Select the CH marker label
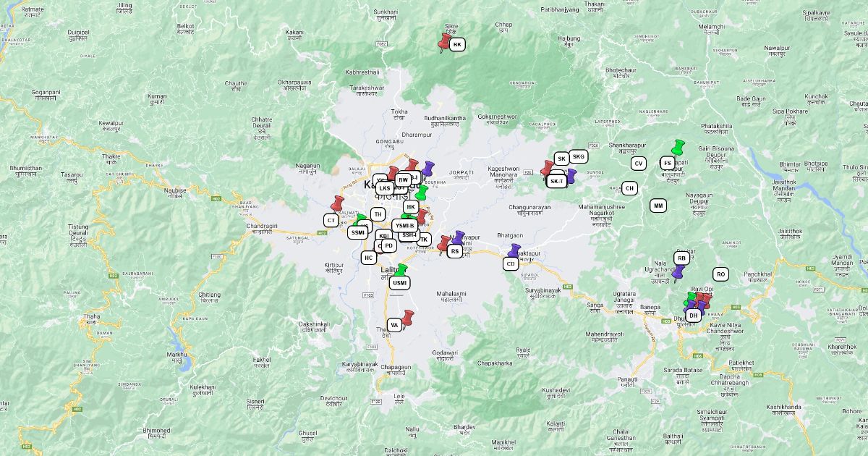868x456 pixels. click(630, 188)
